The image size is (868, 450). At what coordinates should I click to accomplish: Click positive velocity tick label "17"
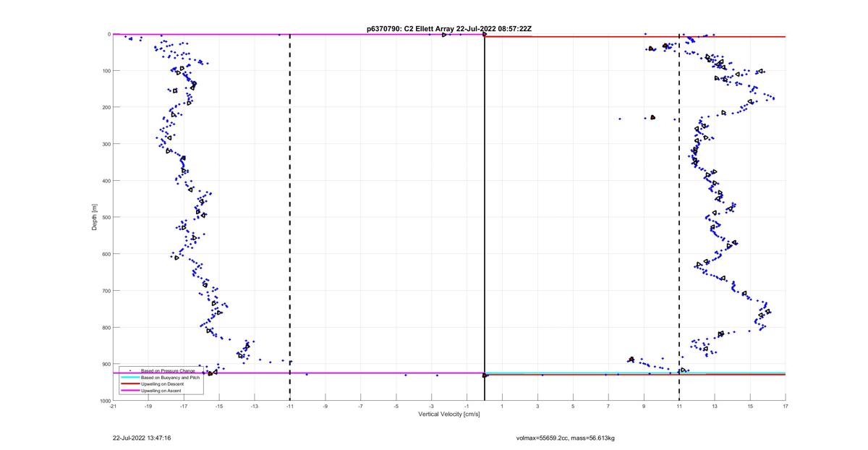pyautogui.click(x=786, y=407)
